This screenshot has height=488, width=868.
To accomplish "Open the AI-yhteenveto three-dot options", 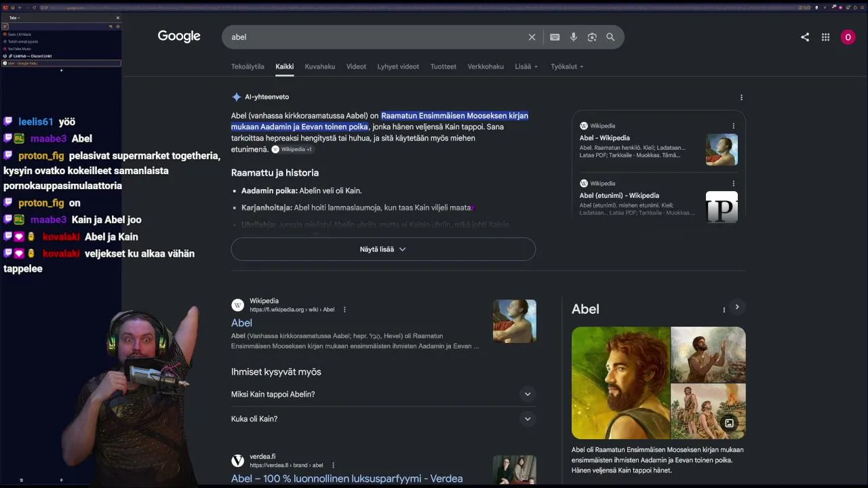I will click(741, 98).
